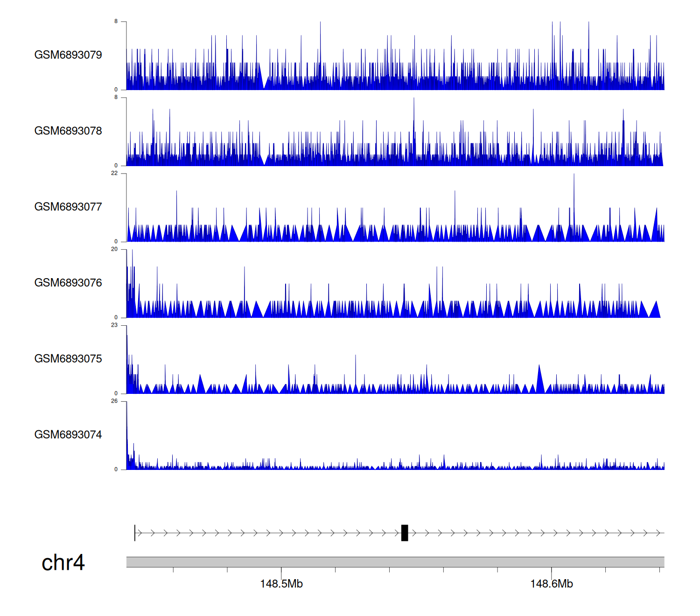Click the coverage gap in GSM6893078 track
The height and width of the screenshot is (616, 700).
pyautogui.click(x=265, y=160)
